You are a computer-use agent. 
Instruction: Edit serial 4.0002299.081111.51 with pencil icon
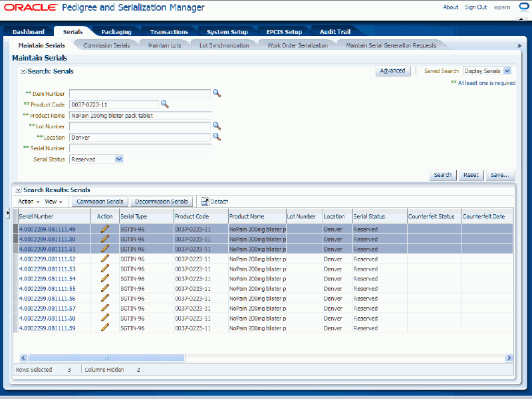(105, 249)
